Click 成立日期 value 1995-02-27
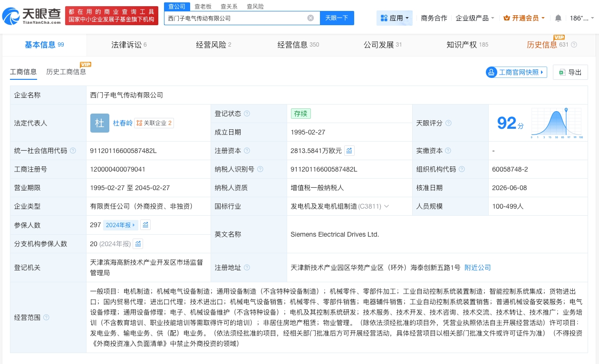This screenshot has width=599, height=364. (308, 132)
